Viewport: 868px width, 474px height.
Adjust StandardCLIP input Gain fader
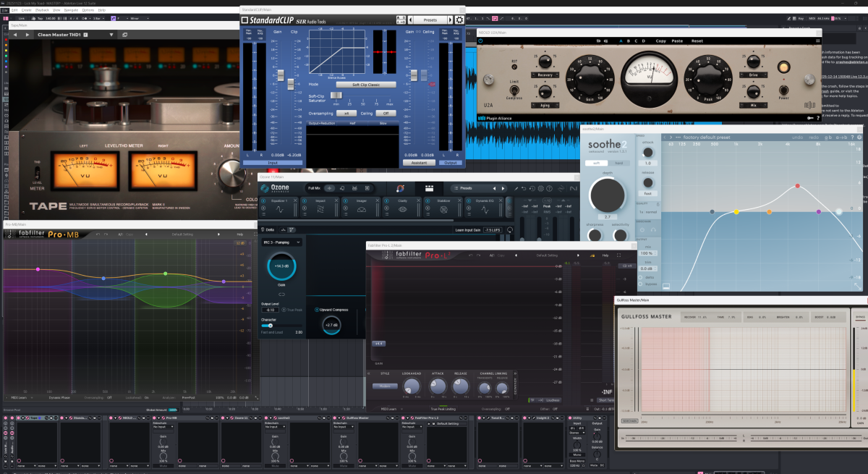pos(281,75)
